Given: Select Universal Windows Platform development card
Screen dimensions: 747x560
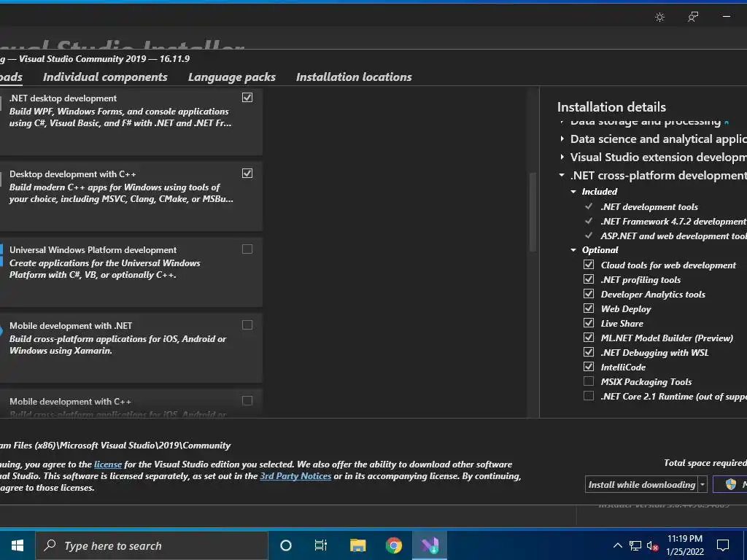Looking at the screenshot, I should pyautogui.click(x=130, y=272).
